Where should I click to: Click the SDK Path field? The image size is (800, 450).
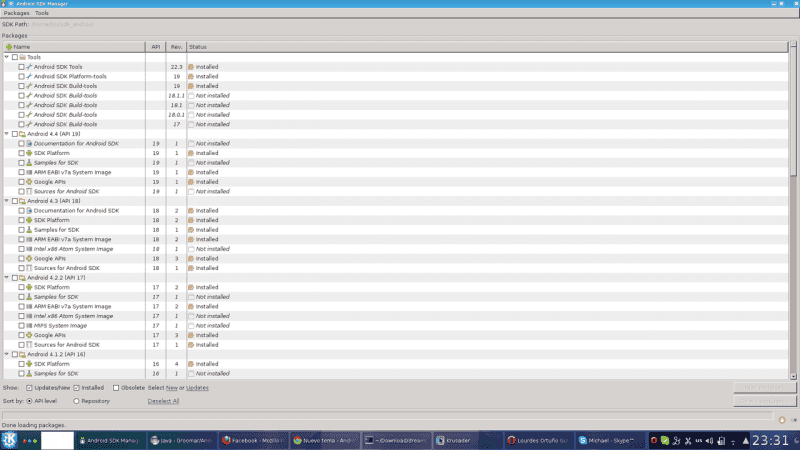[62, 24]
